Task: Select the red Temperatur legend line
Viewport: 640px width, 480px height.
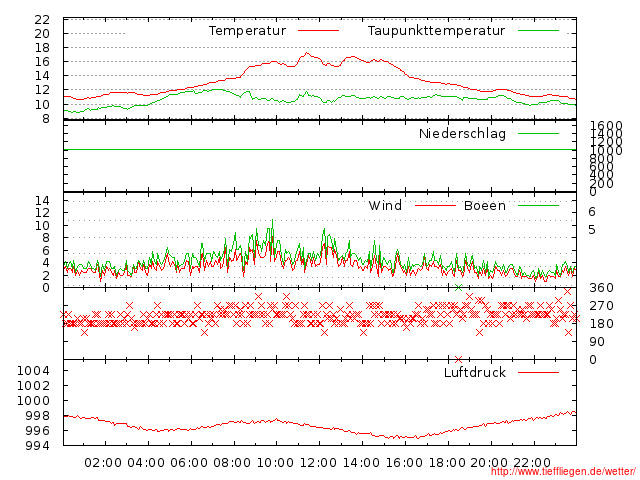Action: [x=318, y=30]
